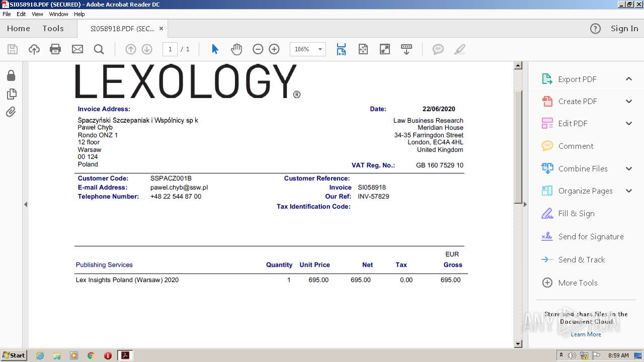Zoom out with minus icon
Image resolution: width=644 pixels, height=362 pixels.
(x=258, y=49)
